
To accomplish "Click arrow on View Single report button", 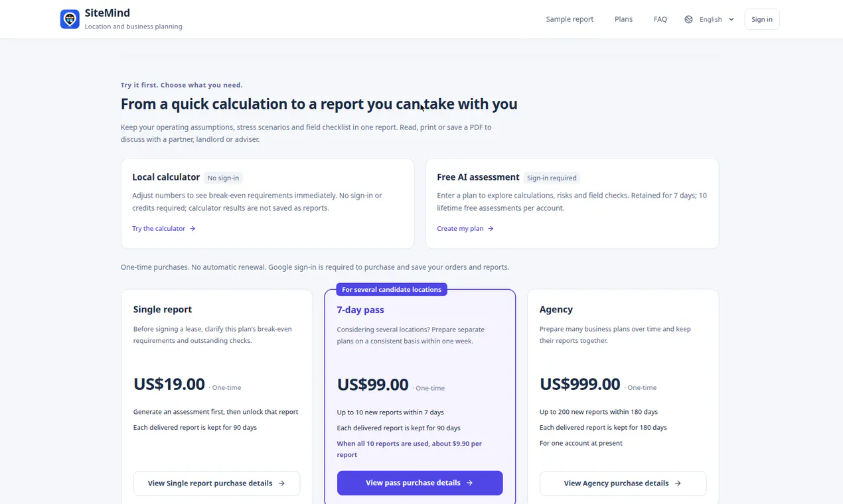I will coord(281,483).
